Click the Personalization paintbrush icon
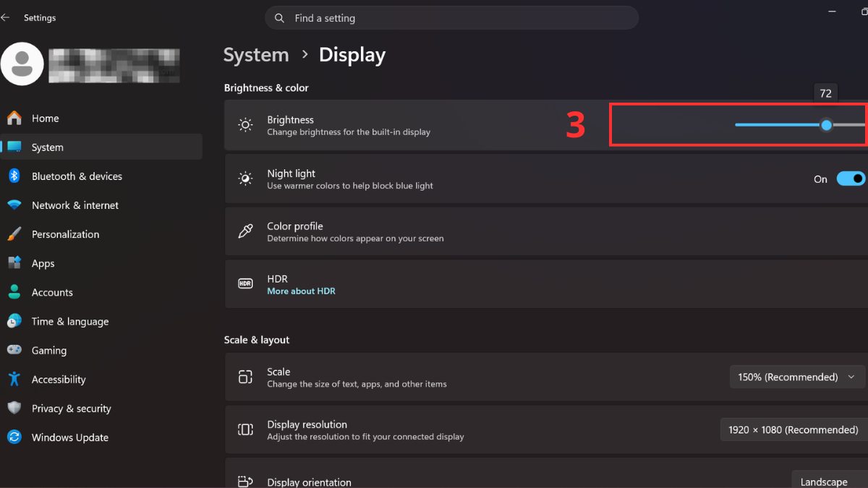The height and width of the screenshot is (488, 868). pyautogui.click(x=14, y=234)
